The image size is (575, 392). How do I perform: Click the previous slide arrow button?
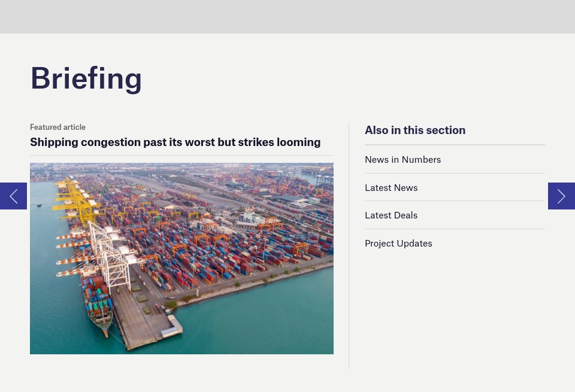click(x=13, y=196)
